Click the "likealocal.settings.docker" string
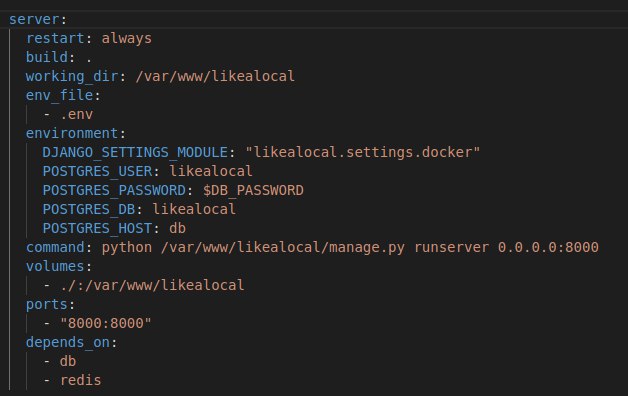The image size is (628, 396). [x=362, y=153]
